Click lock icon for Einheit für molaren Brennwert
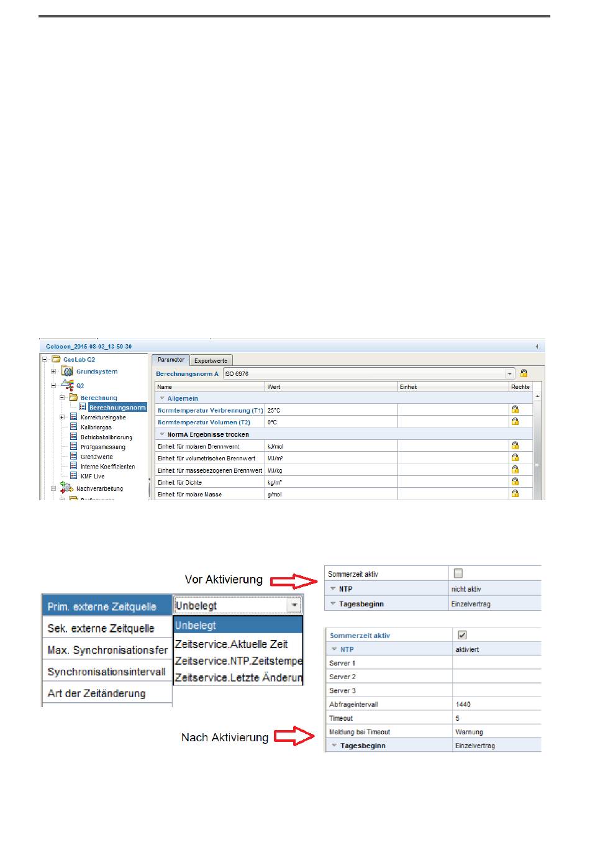Screen dimensions: 590x868 point(515,446)
